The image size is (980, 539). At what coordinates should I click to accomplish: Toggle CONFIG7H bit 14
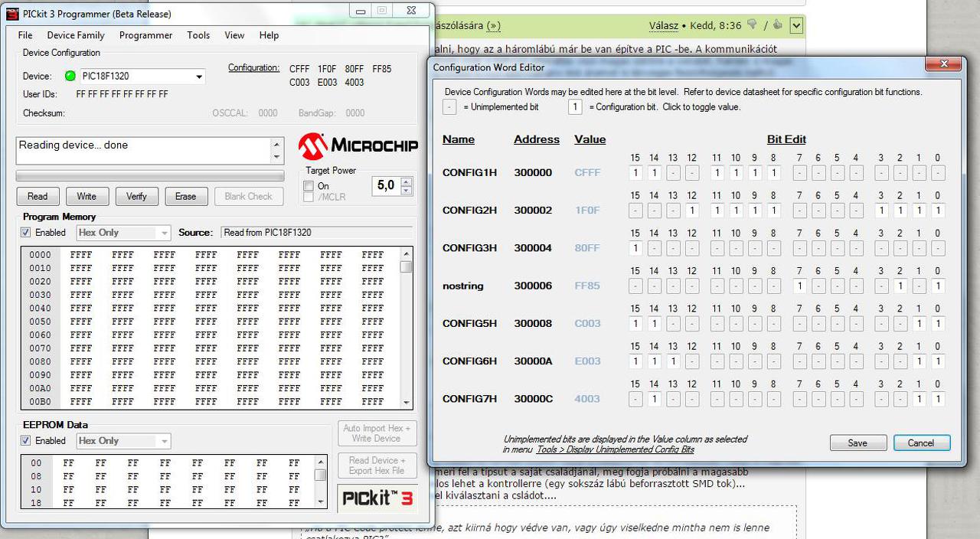coord(654,399)
